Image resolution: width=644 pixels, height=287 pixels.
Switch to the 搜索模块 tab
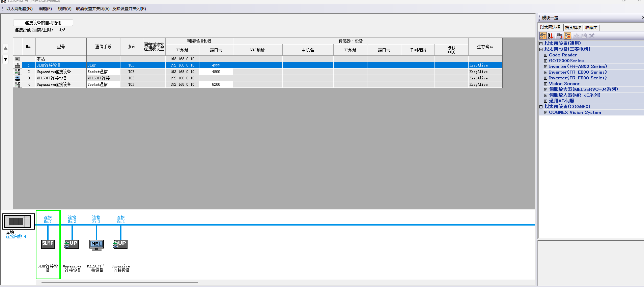573,28
